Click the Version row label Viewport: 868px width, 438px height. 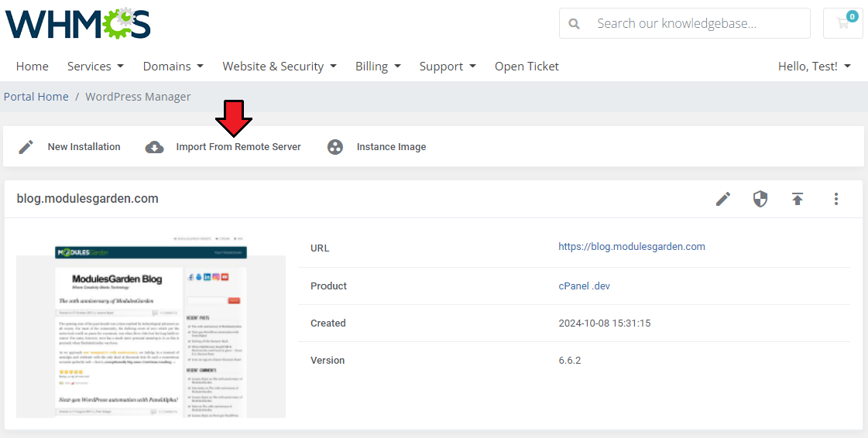[x=328, y=361]
